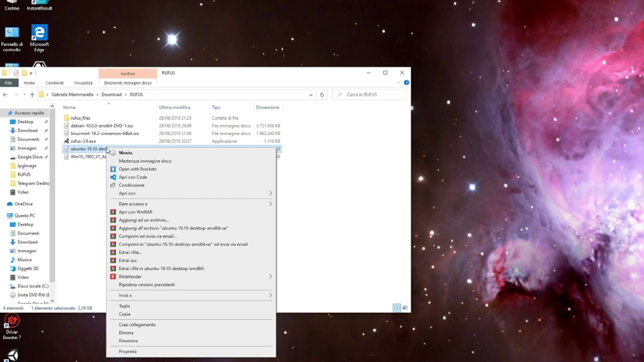
Task: Click the share icon beside Condivisione
Action: point(113,185)
